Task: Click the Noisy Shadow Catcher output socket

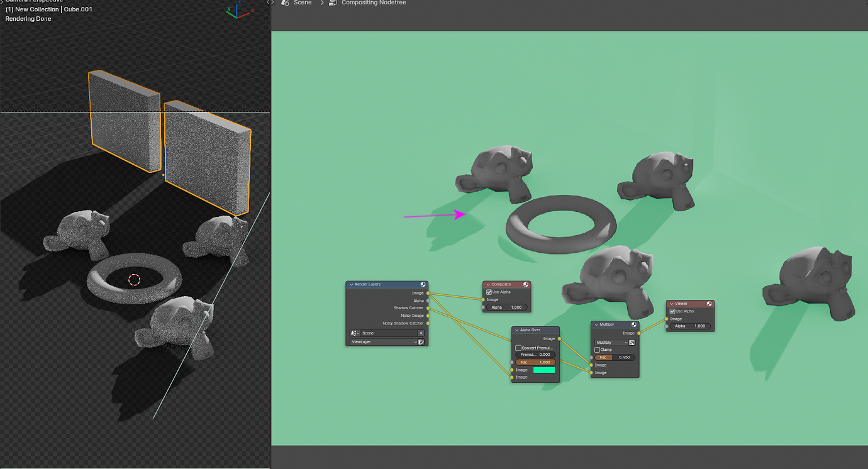Action: [x=428, y=323]
